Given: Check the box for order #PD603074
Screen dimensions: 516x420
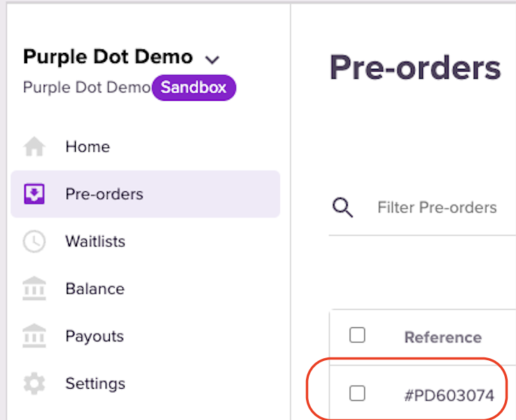Looking at the screenshot, I should [357, 394].
